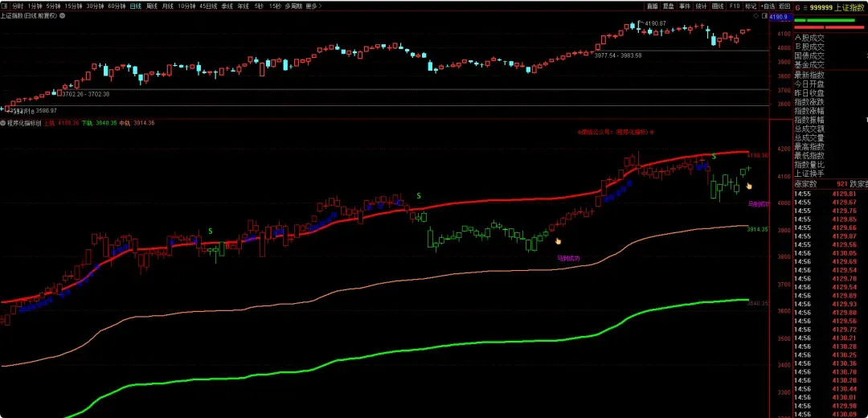Click the latest pointing hand signal icon
The image size is (868, 418).
[x=749, y=186]
